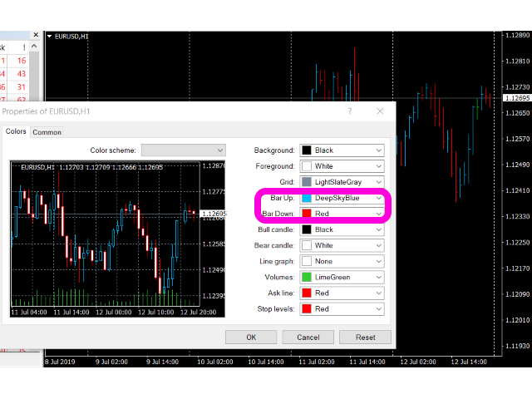Click the LightSlateGray Grid swatch
This screenshot has width=532, height=399.
[307, 182]
